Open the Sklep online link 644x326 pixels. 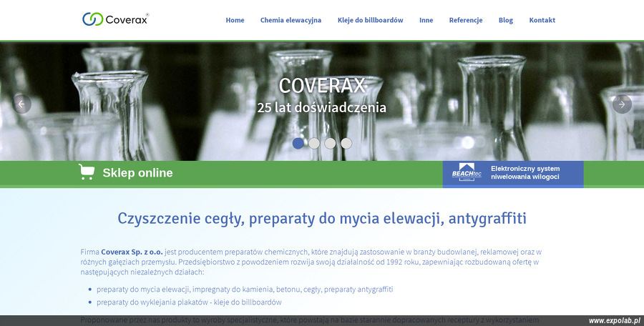137,173
